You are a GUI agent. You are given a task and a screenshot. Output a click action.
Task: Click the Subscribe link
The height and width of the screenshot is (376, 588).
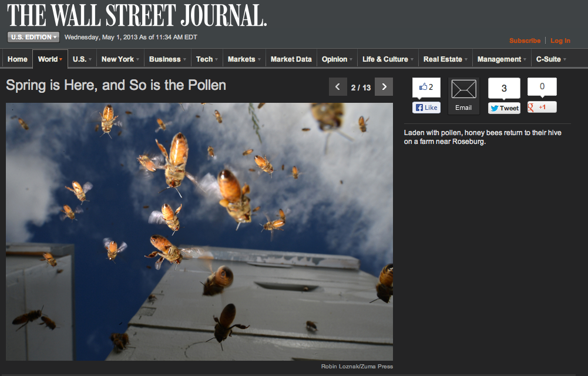coord(525,41)
